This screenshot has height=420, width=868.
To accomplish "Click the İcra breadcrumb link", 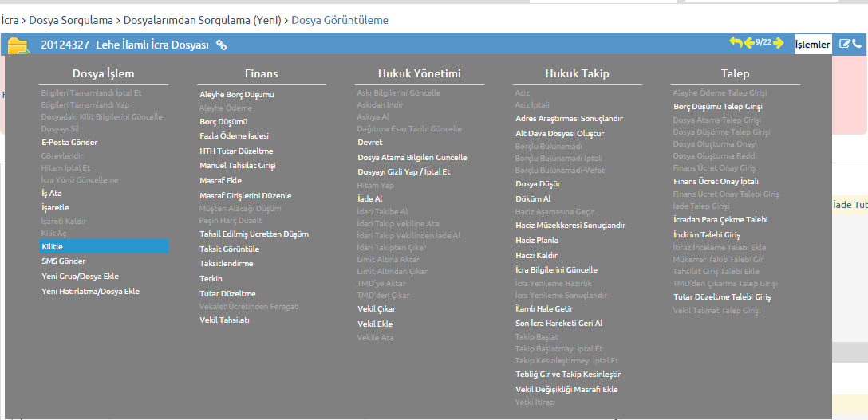I will click(x=10, y=21).
